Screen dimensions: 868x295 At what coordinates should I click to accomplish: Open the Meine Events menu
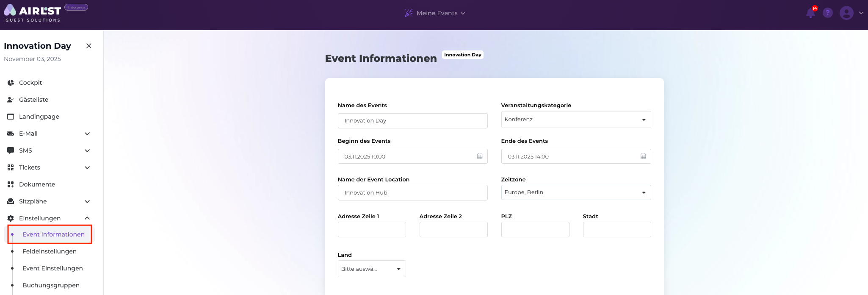435,13
